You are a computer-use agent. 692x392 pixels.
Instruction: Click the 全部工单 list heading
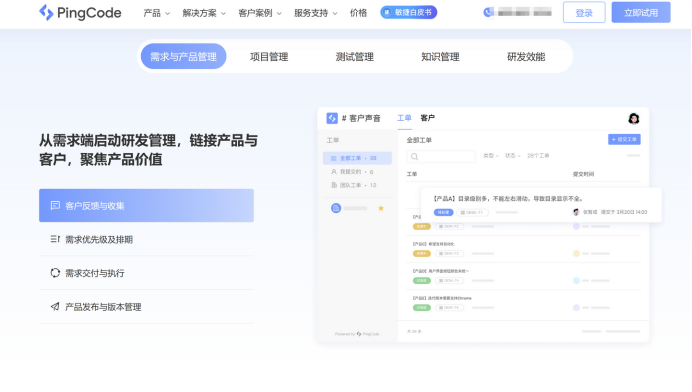(419, 140)
